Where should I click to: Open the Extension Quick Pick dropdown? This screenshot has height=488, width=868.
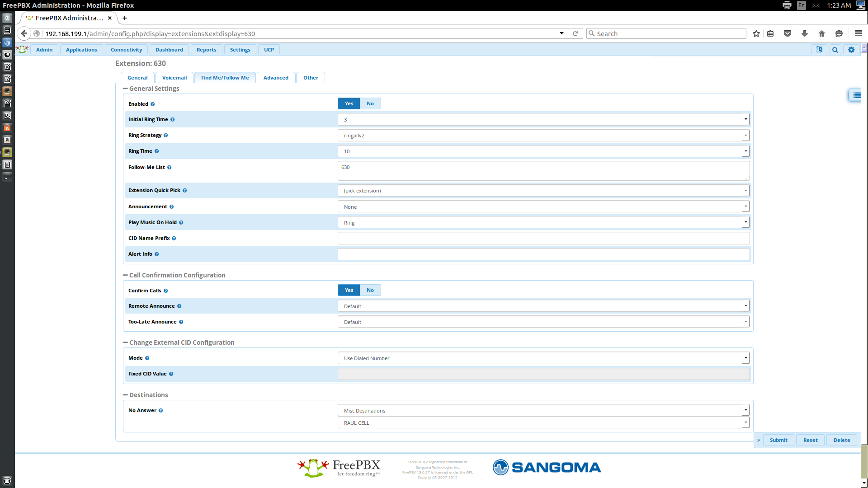point(543,191)
